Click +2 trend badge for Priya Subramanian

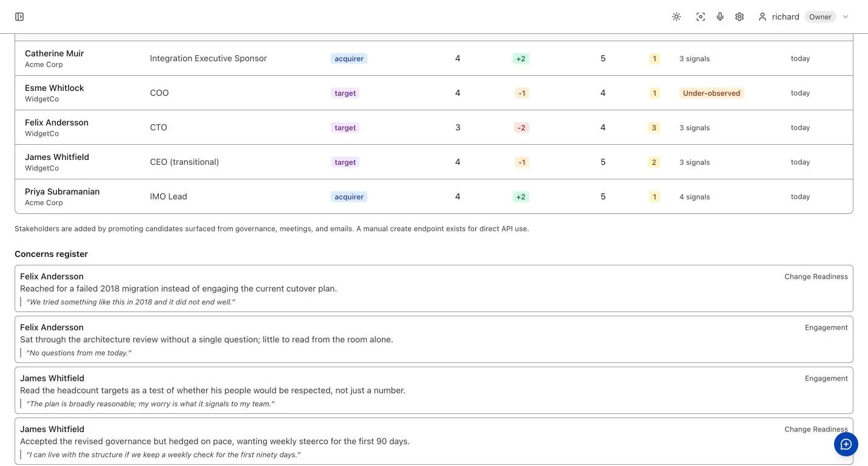tap(521, 197)
